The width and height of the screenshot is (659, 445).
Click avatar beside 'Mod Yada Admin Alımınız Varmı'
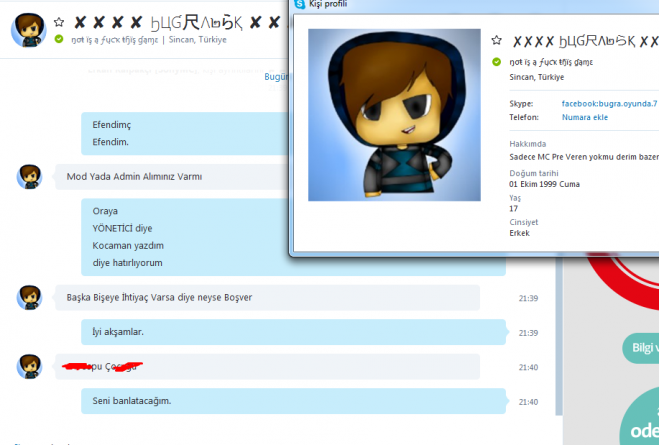pos(29,177)
